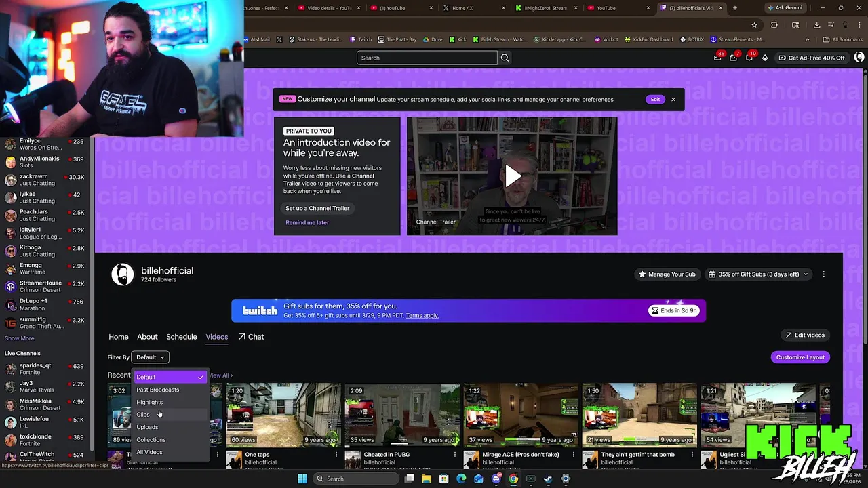Expand the Filter By Default dropdown
Image resolution: width=868 pixels, height=488 pixels.
click(150, 357)
